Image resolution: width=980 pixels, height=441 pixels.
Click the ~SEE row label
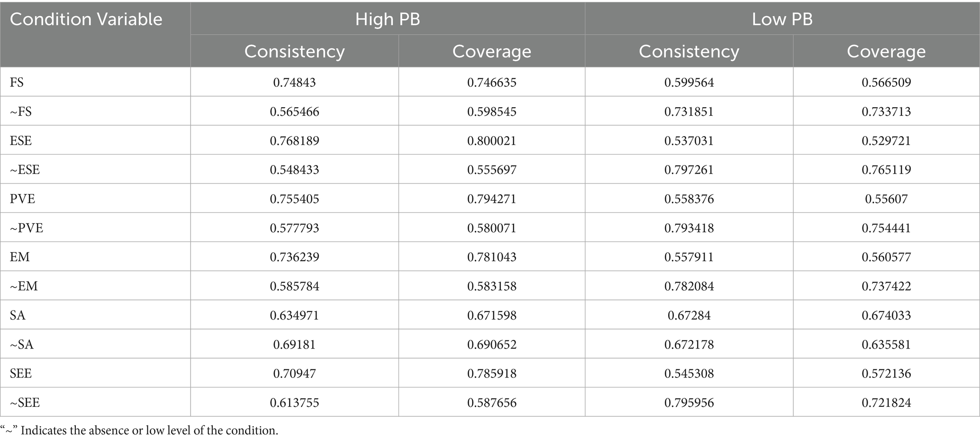coord(25,403)
